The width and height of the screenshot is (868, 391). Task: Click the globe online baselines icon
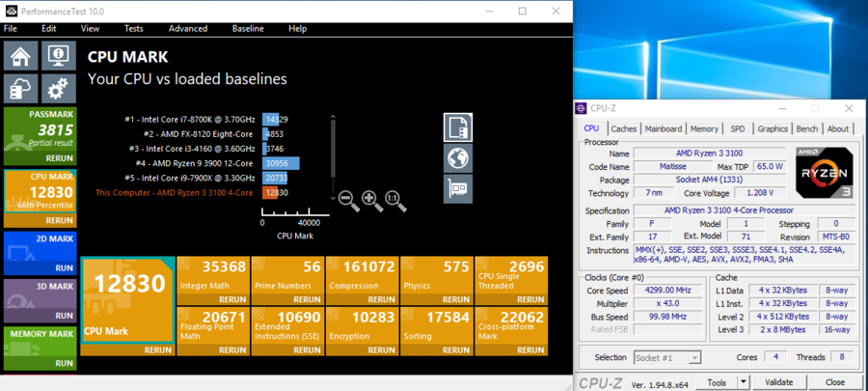[458, 158]
